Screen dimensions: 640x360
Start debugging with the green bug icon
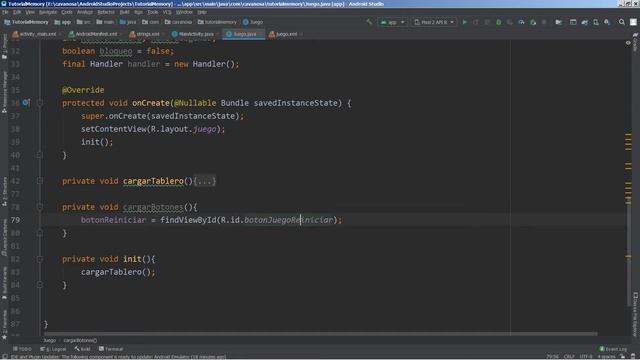498,22
